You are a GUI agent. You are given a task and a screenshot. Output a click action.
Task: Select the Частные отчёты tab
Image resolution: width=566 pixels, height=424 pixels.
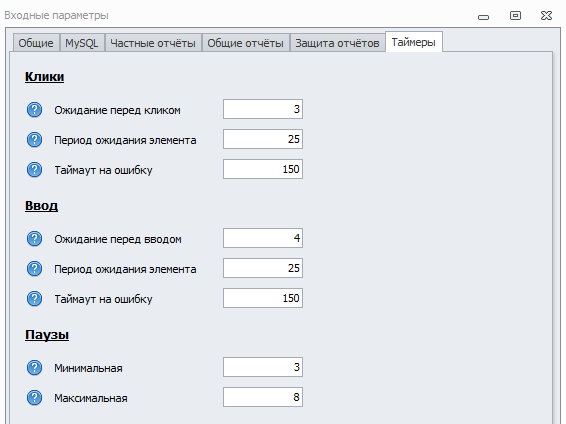153,43
